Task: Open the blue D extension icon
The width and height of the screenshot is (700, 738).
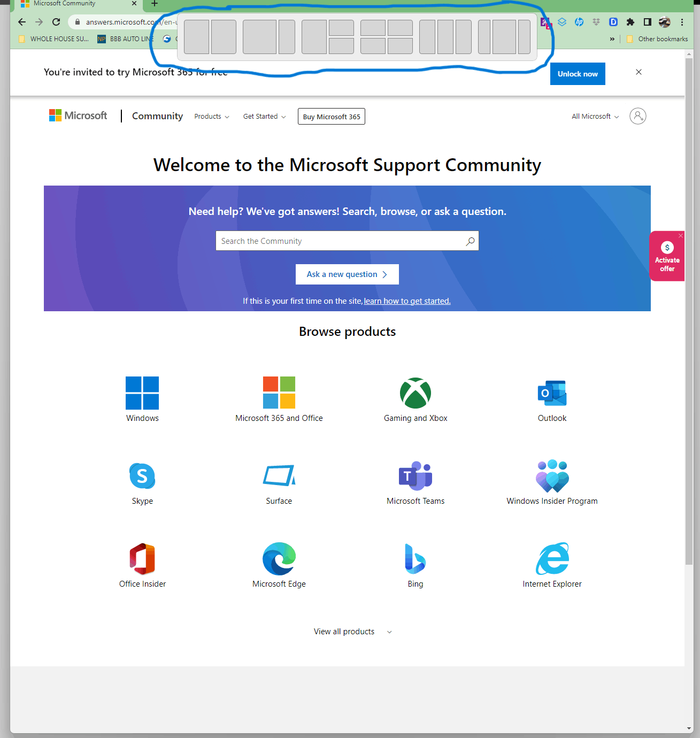Action: pos(613,22)
